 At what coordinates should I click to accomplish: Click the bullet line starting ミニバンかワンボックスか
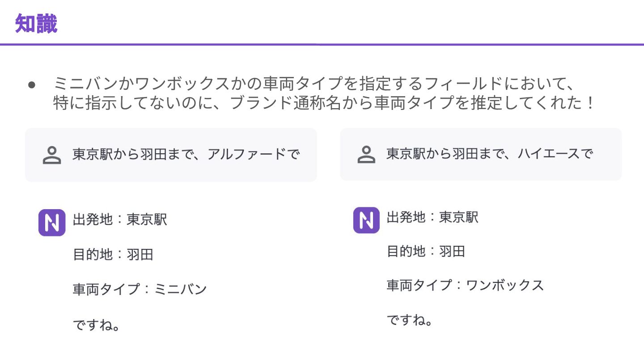pos(313,84)
